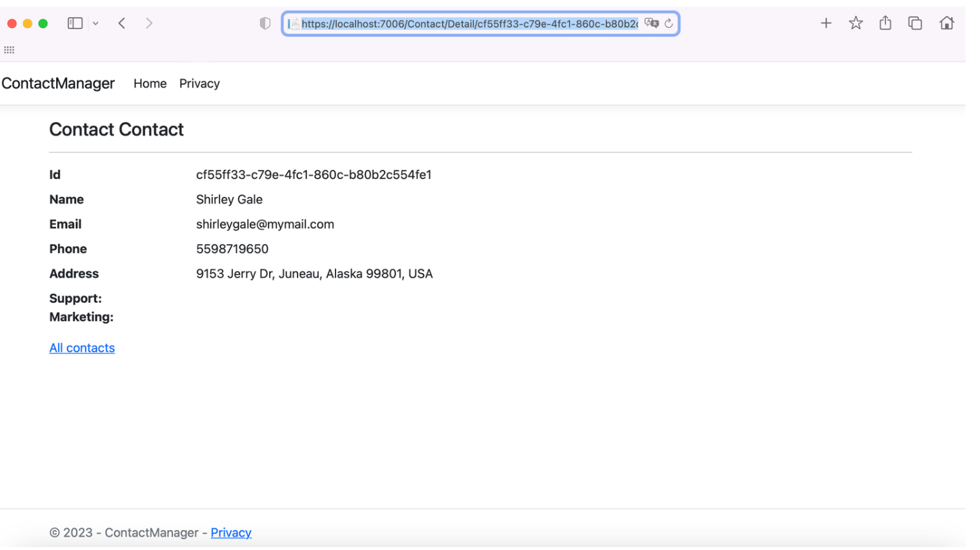The height and width of the screenshot is (550, 980).
Task: Open a new tab with plus button
Action: (826, 23)
